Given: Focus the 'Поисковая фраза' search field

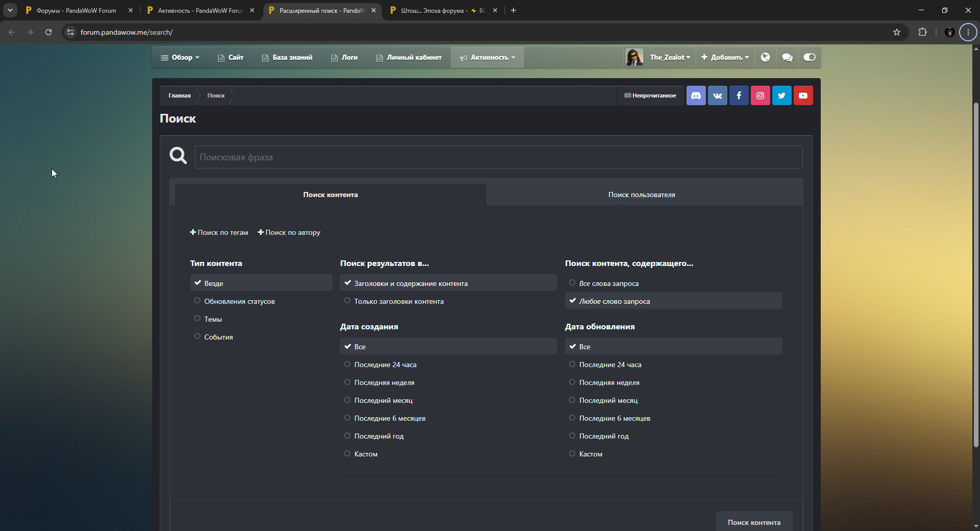Looking at the screenshot, I should 499,157.
